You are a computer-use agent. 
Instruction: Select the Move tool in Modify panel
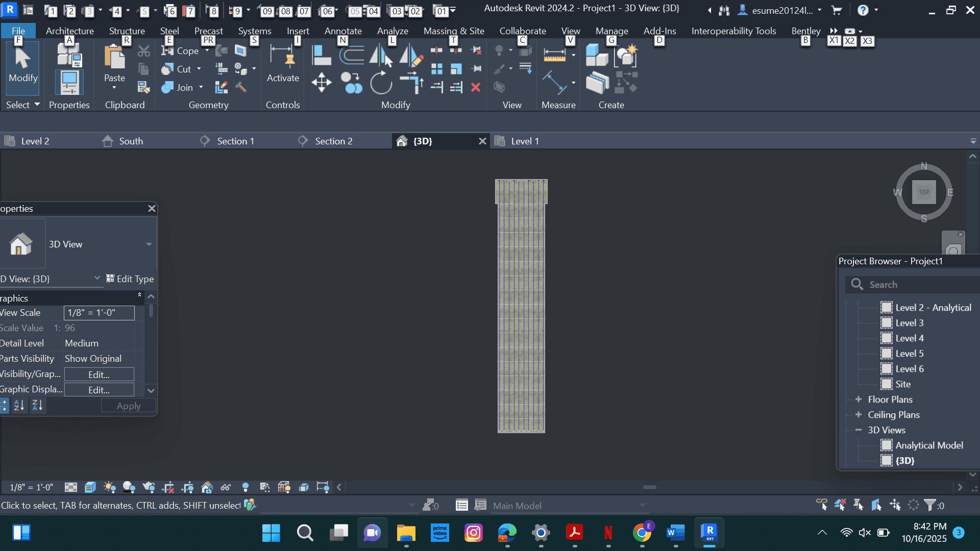(x=322, y=82)
